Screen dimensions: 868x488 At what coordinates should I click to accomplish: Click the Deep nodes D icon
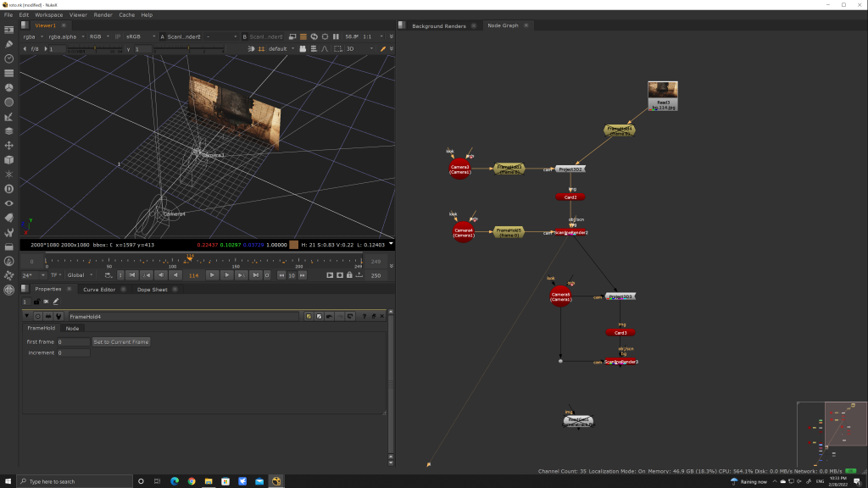click(x=8, y=188)
